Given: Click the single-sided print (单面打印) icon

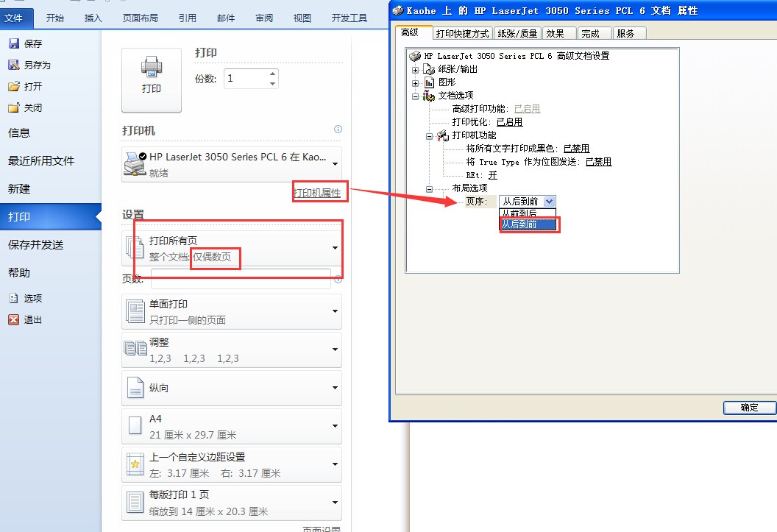Looking at the screenshot, I should coord(135,311).
